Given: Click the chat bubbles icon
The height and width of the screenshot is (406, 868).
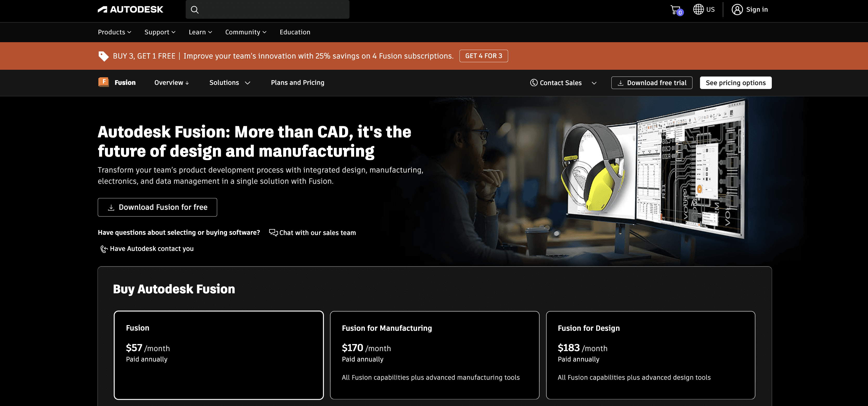Looking at the screenshot, I should coord(273,232).
